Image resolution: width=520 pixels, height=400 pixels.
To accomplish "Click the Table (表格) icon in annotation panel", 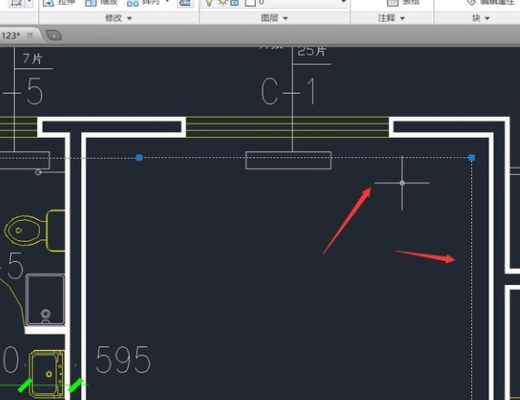I will 393,3.
